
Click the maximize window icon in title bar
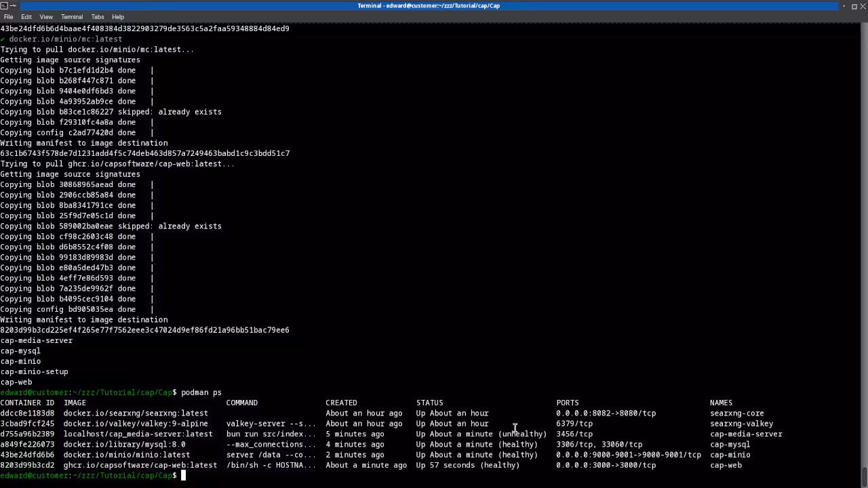[854, 5]
